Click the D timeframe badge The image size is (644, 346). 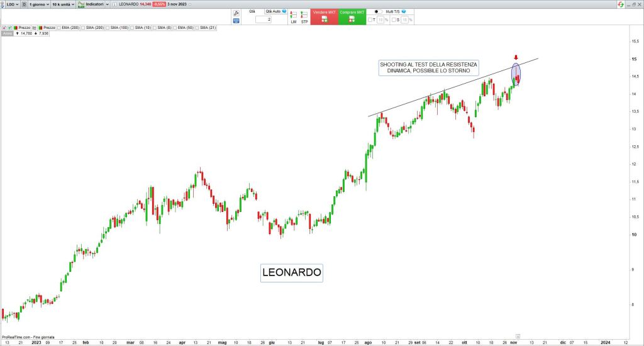[x=25, y=4]
